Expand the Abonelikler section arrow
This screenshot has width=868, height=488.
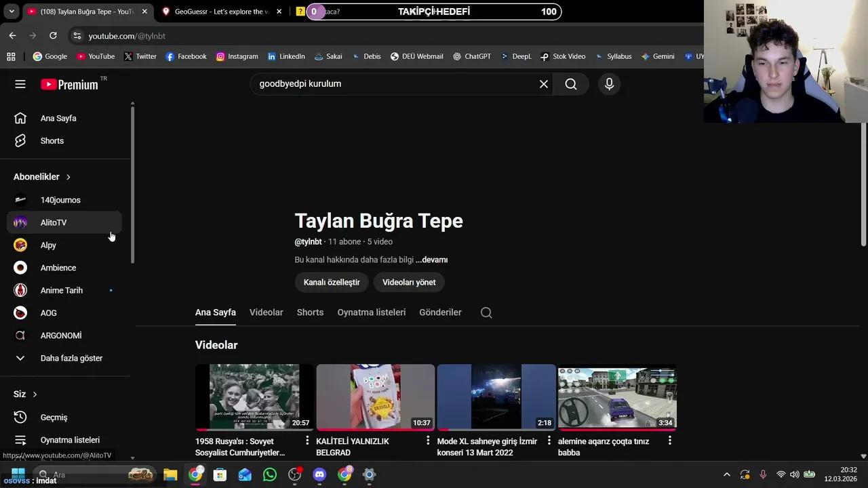point(68,177)
